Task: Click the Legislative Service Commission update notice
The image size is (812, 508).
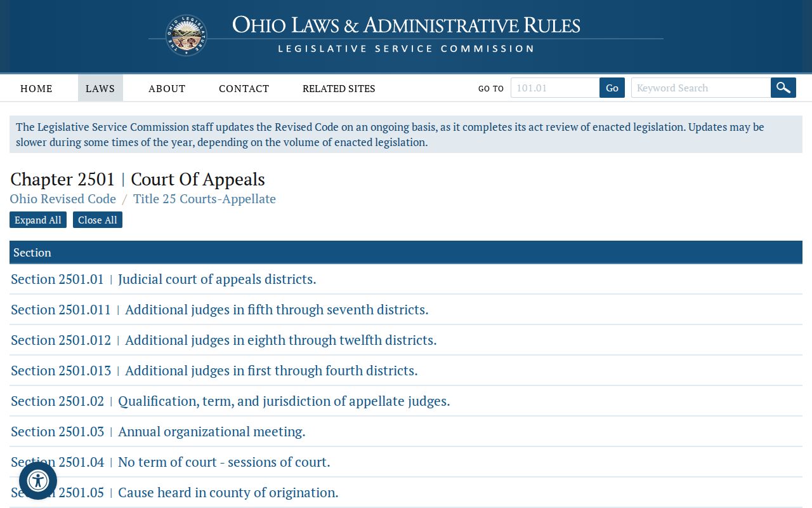Action: click(x=406, y=135)
